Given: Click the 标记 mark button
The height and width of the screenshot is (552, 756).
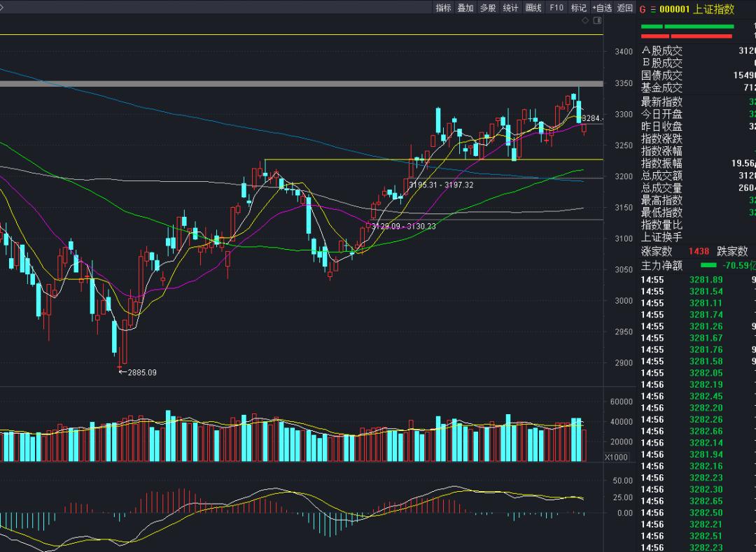Looking at the screenshot, I should click(x=578, y=8).
